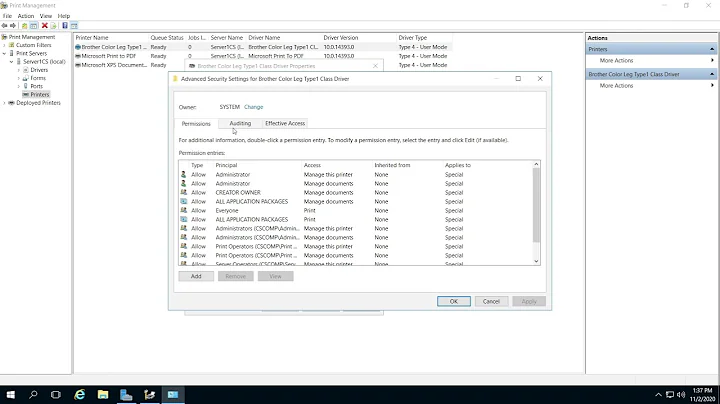Expand the Deployed Printers node
The height and width of the screenshot is (404, 720).
pyautogui.click(x=5, y=103)
